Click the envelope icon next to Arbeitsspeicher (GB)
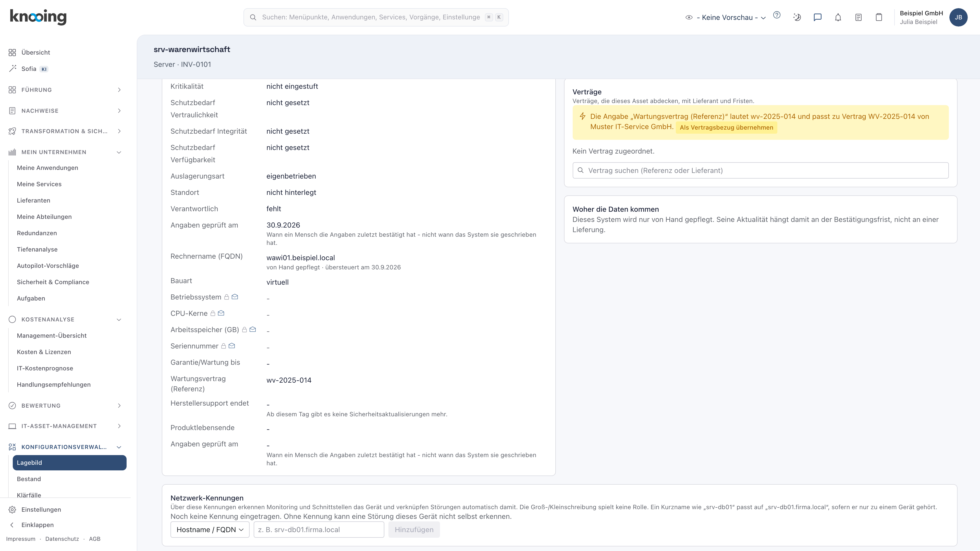 coord(253,329)
